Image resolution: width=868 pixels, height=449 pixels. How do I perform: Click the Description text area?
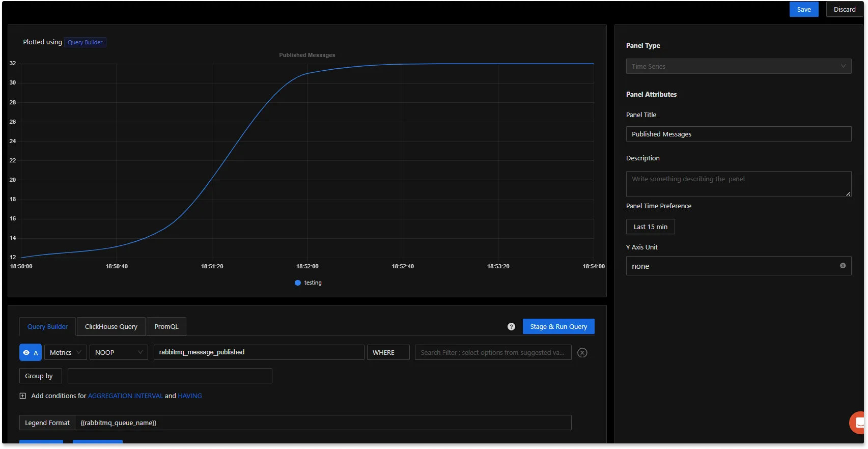738,184
